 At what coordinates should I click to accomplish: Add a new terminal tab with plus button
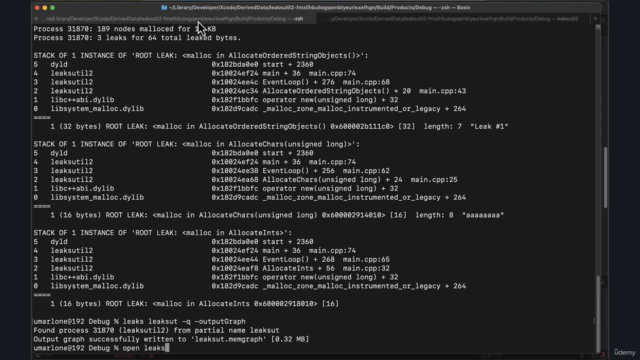click(595, 19)
